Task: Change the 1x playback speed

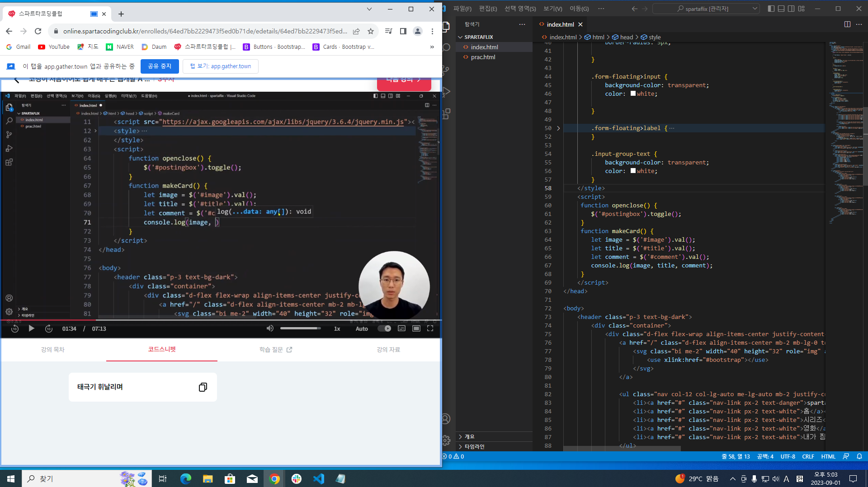Action: 337,329
